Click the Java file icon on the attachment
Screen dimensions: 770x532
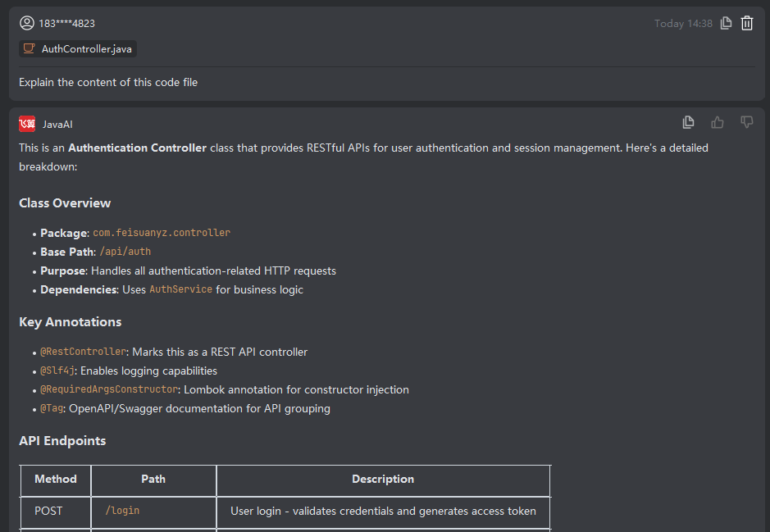pos(30,49)
